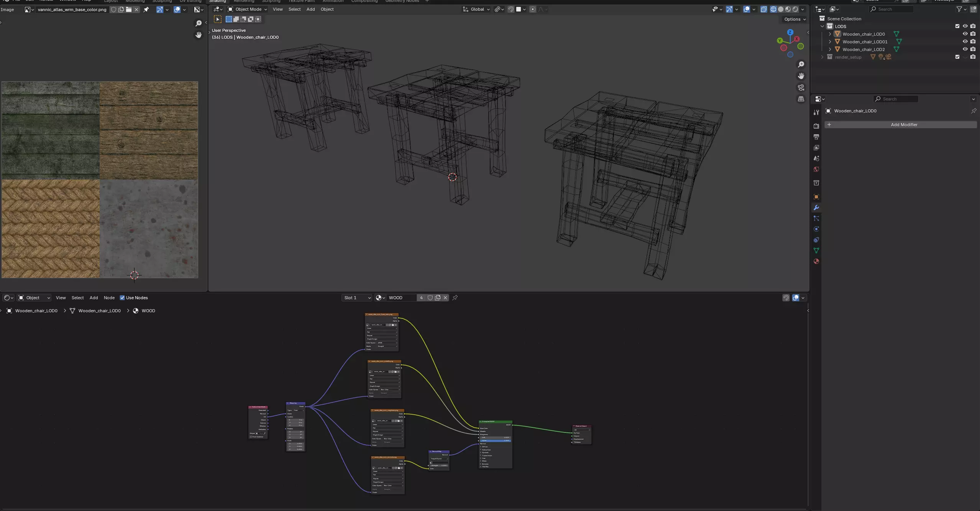Collapse the LODS collection
980x511 pixels.
pyautogui.click(x=822, y=26)
